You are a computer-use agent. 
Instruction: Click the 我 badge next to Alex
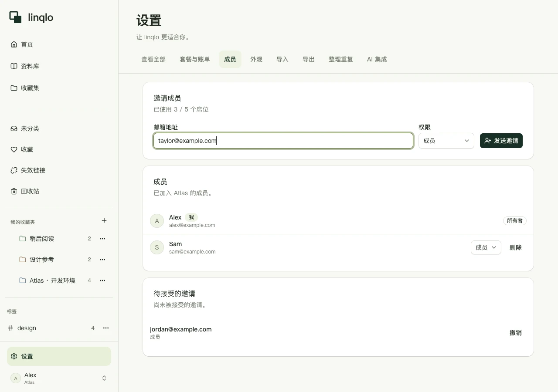(191, 217)
